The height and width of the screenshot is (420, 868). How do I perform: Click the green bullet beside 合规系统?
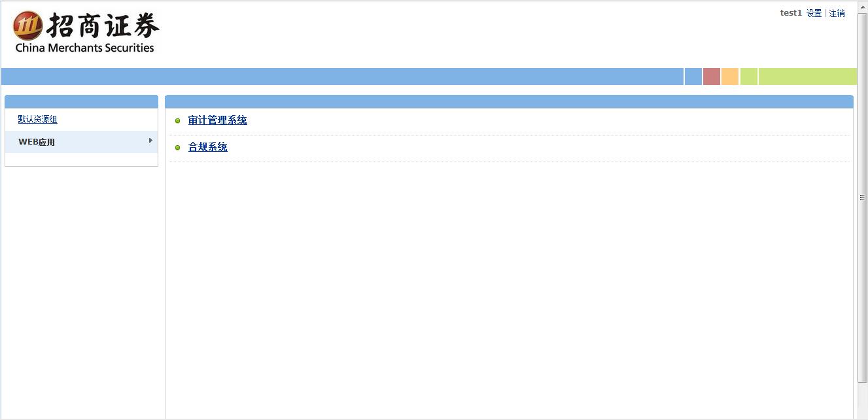pyautogui.click(x=177, y=148)
